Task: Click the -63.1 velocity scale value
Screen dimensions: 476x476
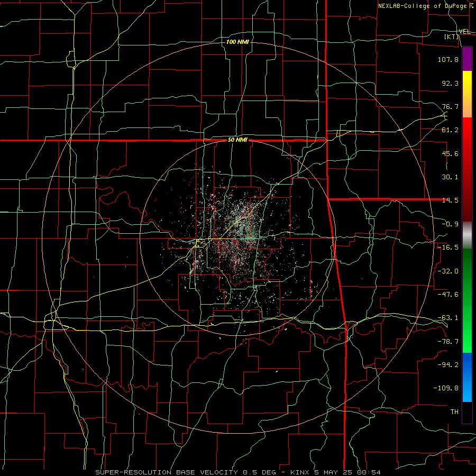Action: 448,318
